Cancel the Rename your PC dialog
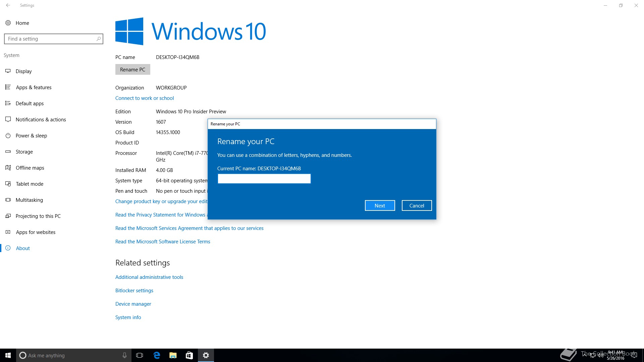This screenshot has height=362, width=644. pyautogui.click(x=417, y=205)
